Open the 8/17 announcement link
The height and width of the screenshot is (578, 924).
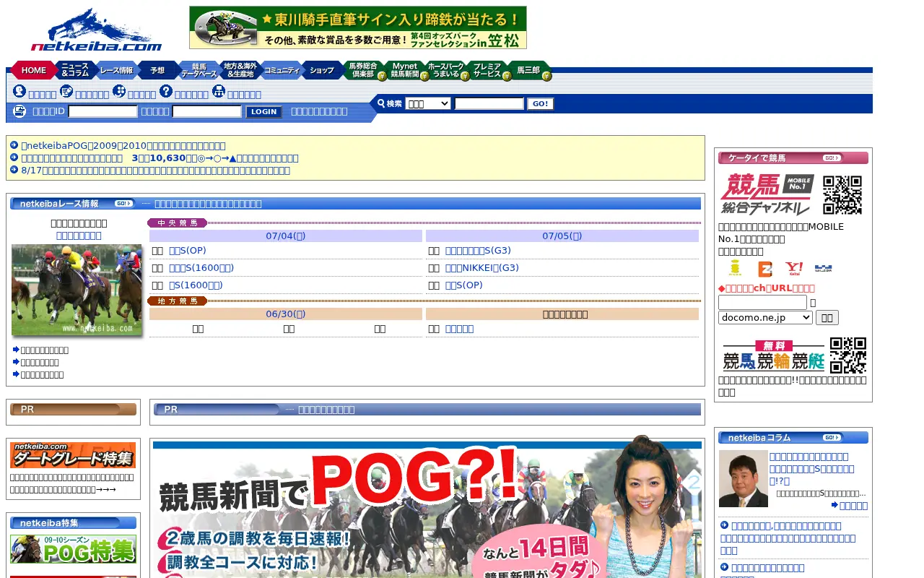tap(155, 171)
